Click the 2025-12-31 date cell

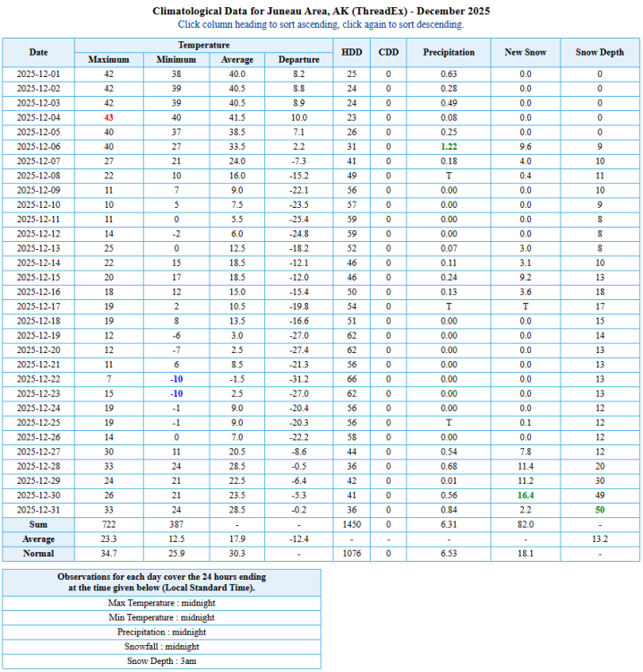click(39, 510)
